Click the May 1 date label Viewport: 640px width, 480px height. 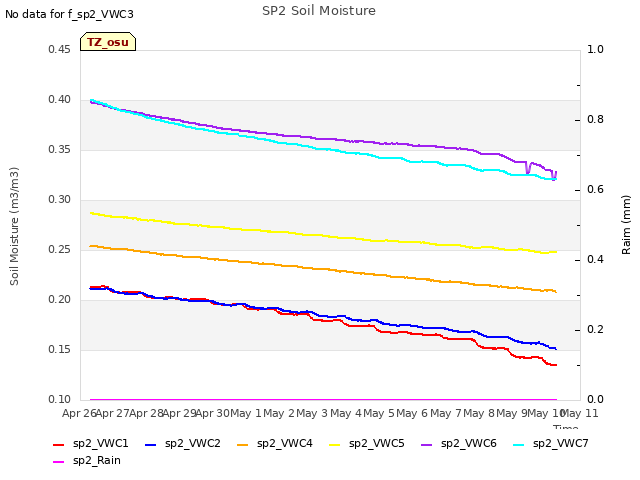(246, 414)
